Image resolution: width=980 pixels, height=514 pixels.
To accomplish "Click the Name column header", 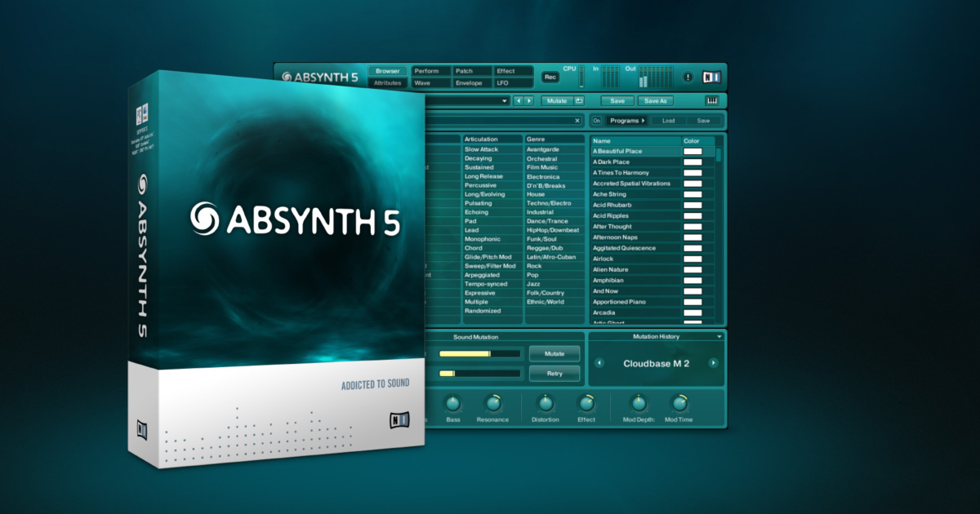I will [635, 141].
